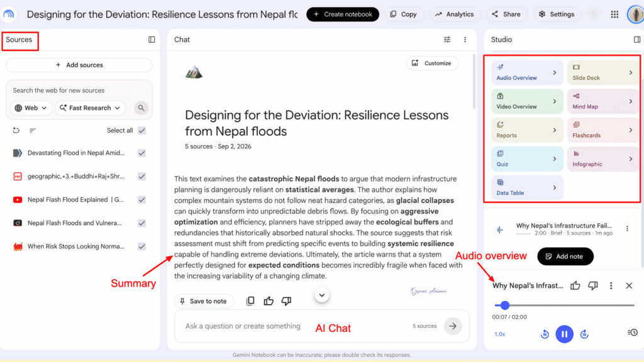Expand Audio Overview options chevron
The height and width of the screenshot is (362, 644).
pos(555,73)
